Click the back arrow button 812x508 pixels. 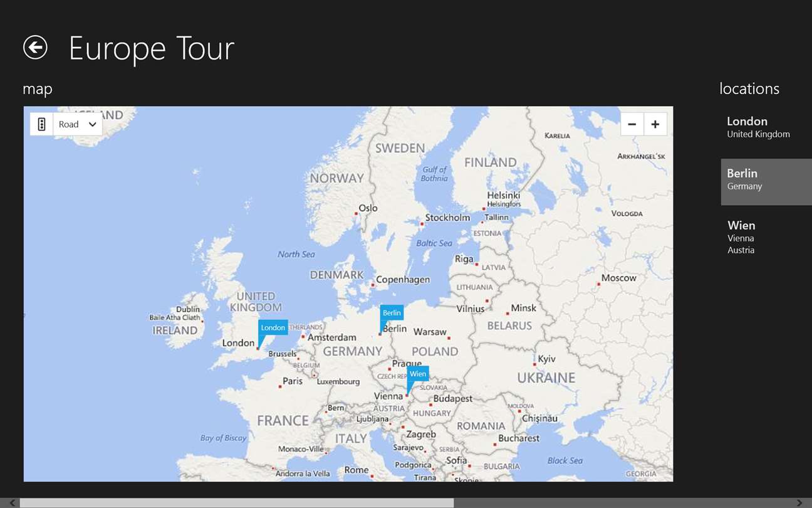(x=35, y=47)
